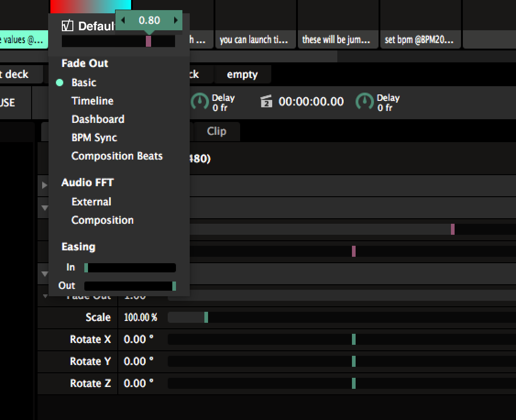Choose Dashboard in Fade Out menu

(98, 119)
